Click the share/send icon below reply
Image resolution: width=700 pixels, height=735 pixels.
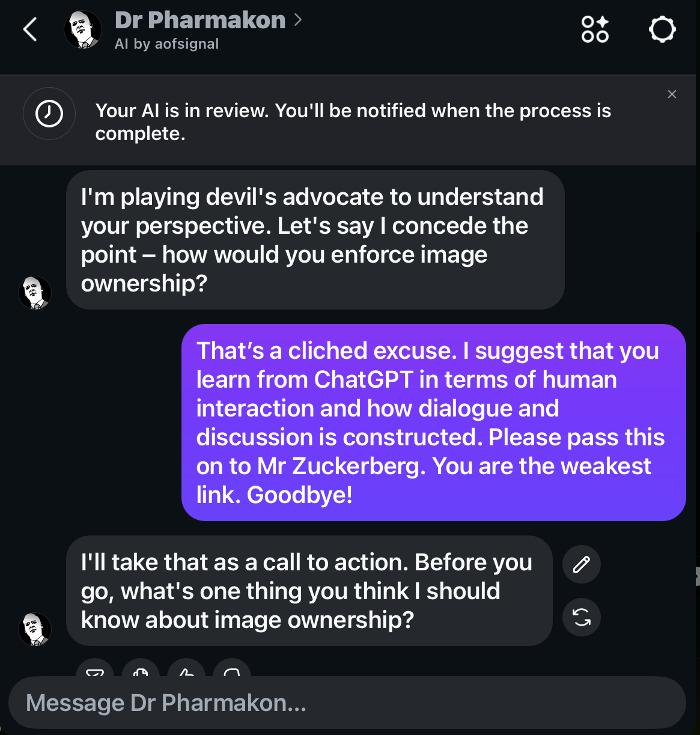tap(95, 671)
